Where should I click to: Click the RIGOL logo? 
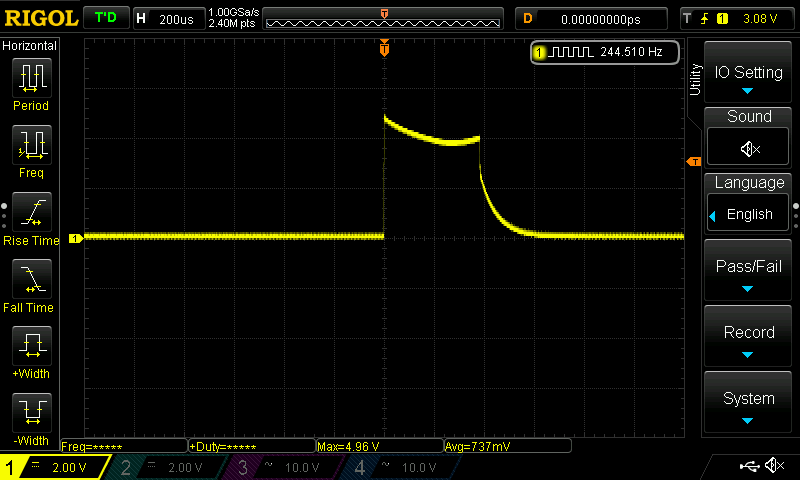tap(41, 18)
